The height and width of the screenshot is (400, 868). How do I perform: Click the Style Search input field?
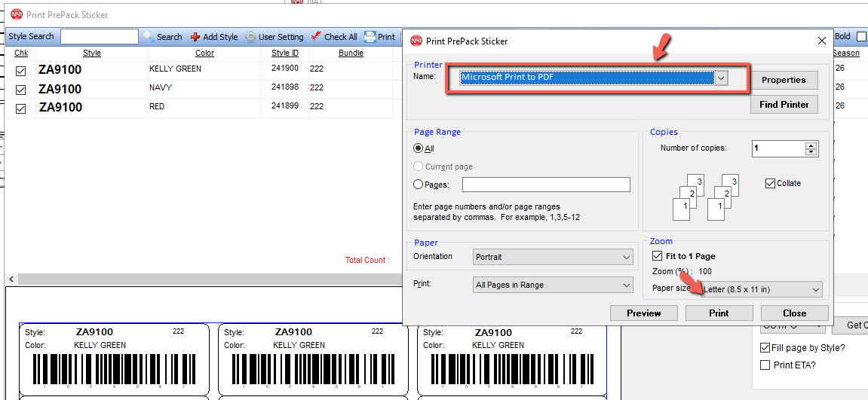[99, 36]
